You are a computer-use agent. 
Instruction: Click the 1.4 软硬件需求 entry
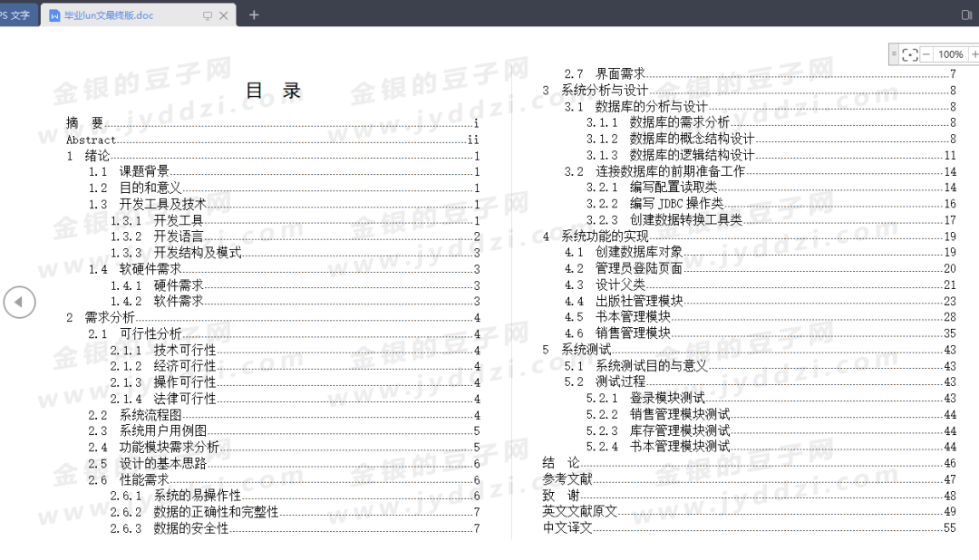click(284, 269)
